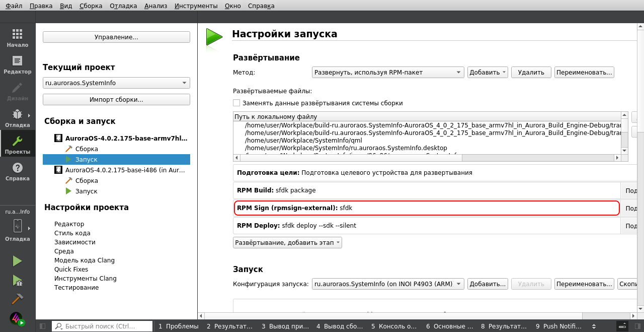Switch to Редактор mode in sidebar
644x332 pixels.
(17, 65)
